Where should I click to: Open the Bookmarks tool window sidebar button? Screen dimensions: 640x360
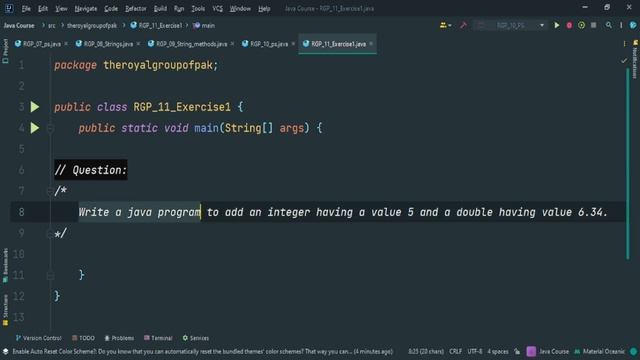[x=5, y=265]
